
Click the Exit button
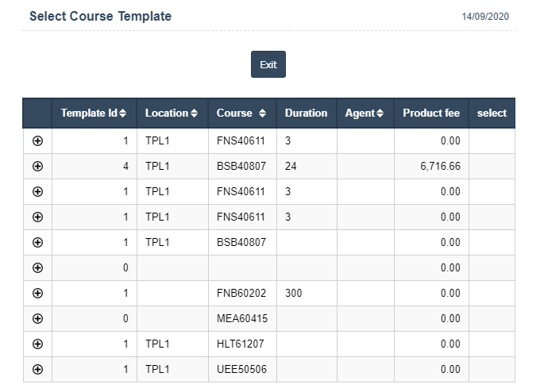(x=268, y=64)
